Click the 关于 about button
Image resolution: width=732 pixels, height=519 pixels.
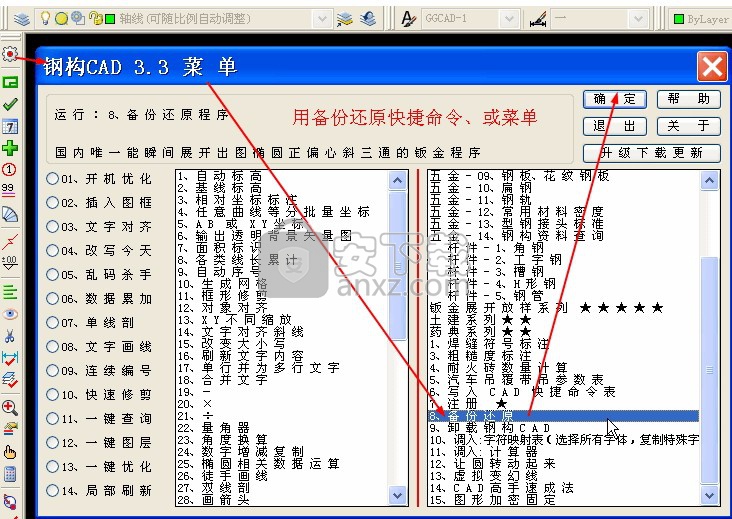[x=689, y=126]
